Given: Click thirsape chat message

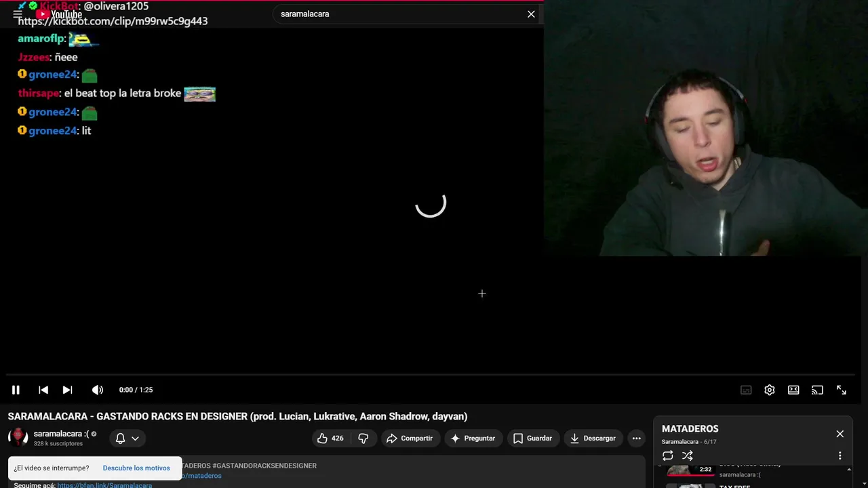Looking at the screenshot, I should (117, 94).
